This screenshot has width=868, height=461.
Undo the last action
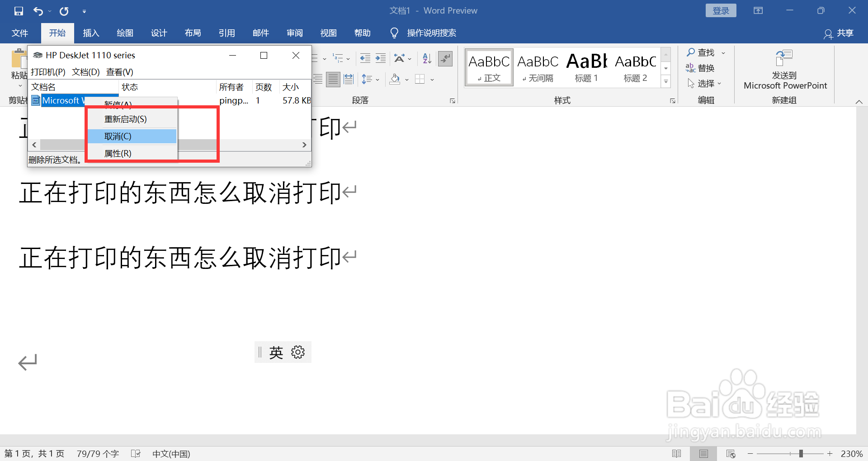(x=38, y=11)
